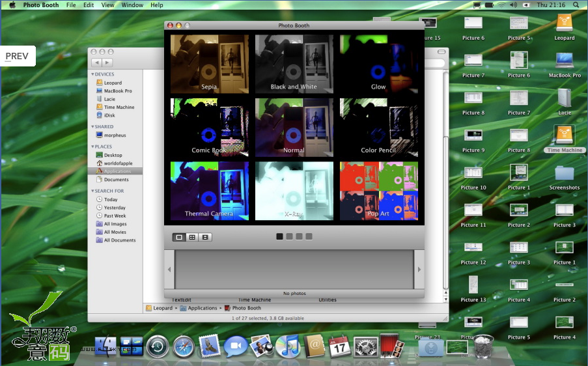This screenshot has height=366, width=588.
Task: Apply the Thermal Camera effect
Action: pyautogui.click(x=209, y=191)
